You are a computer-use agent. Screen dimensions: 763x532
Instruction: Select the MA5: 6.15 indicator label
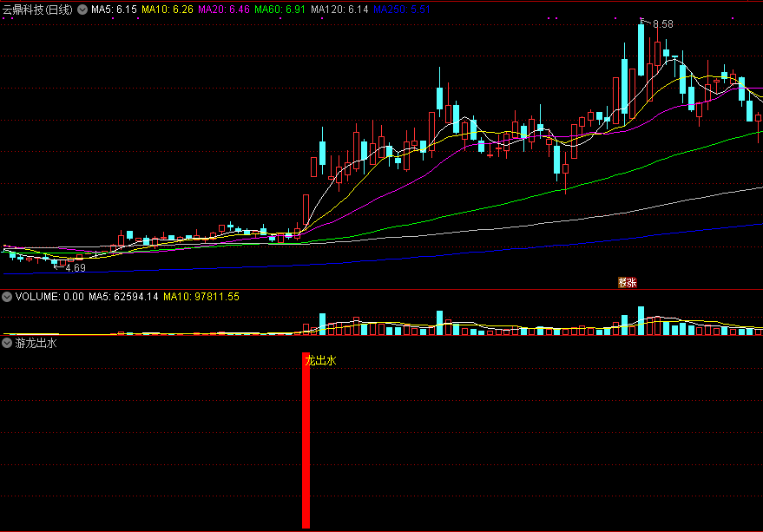(x=114, y=10)
